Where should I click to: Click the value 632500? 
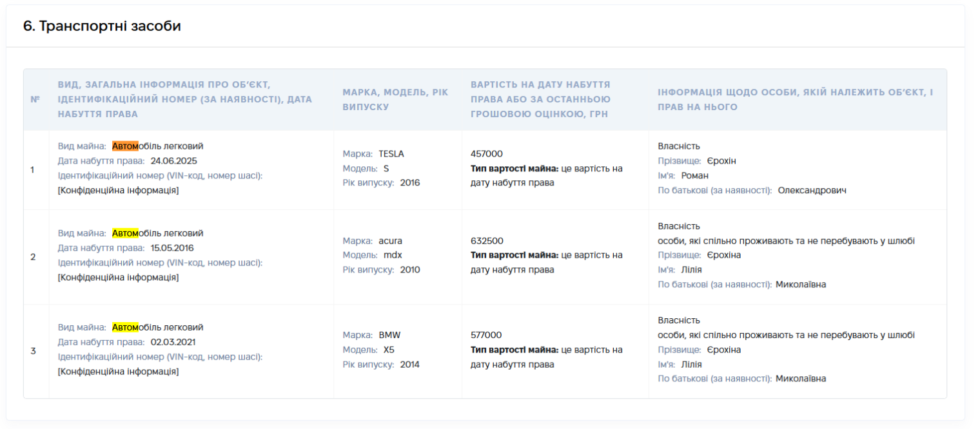pyautogui.click(x=487, y=241)
